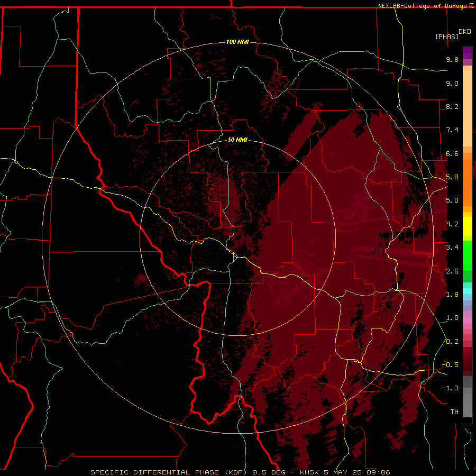
Task: Click the 9.8 value on the scale
Action: click(x=452, y=59)
